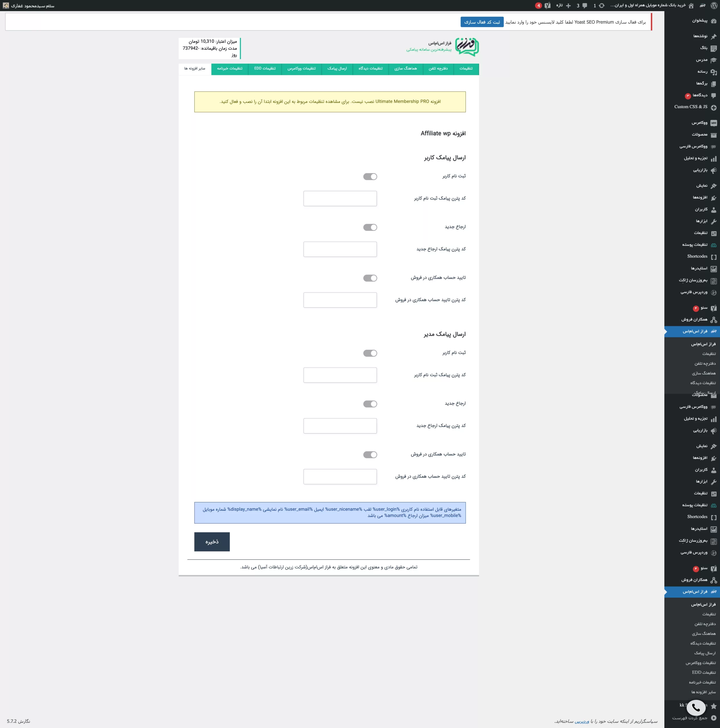Screen dimensions: 720x728
Task: Open the WordPress logo menu in admin bar
Action: (713, 6)
